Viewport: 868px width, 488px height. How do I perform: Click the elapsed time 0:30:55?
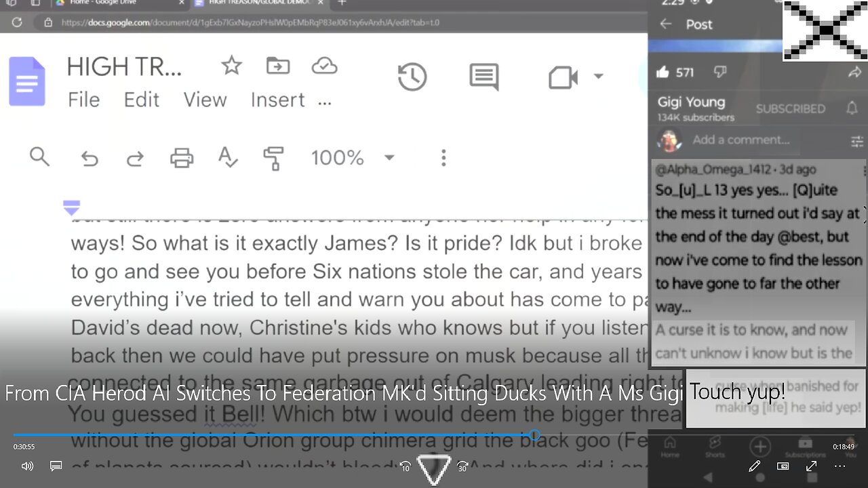(x=24, y=447)
